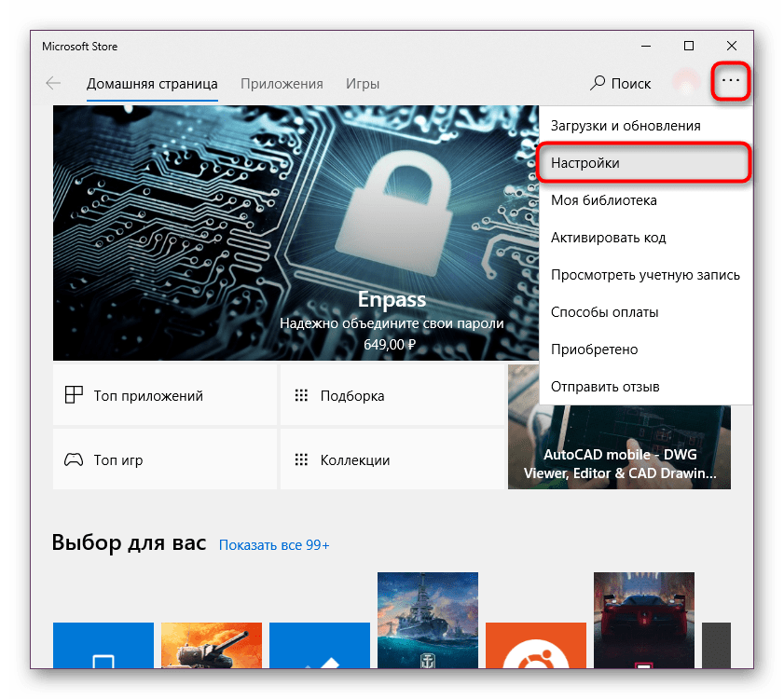Screen dimensions: 784x699
Task: Open the three-dots More menu
Action: click(x=731, y=80)
